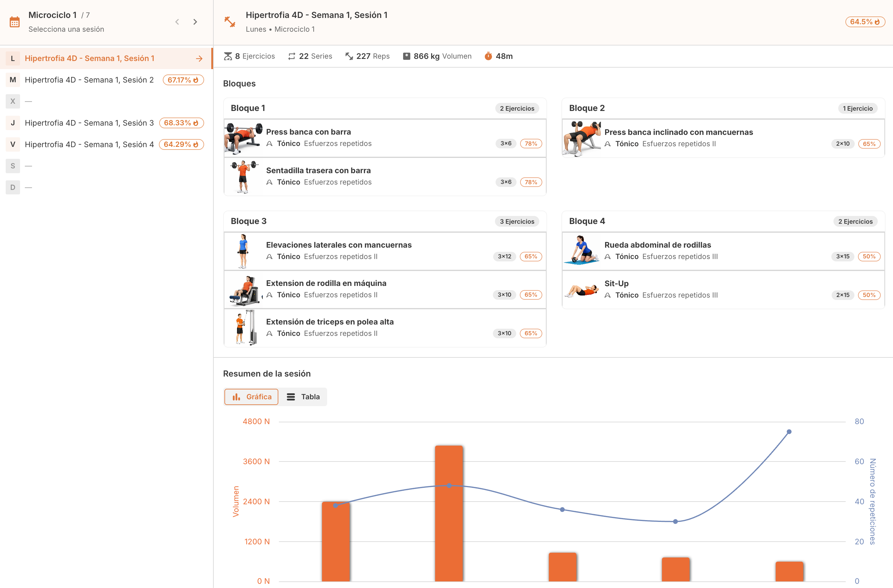This screenshot has width=893, height=588.
Task: Click the calendar icon beside Microciclo 1
Action: tap(15, 22)
